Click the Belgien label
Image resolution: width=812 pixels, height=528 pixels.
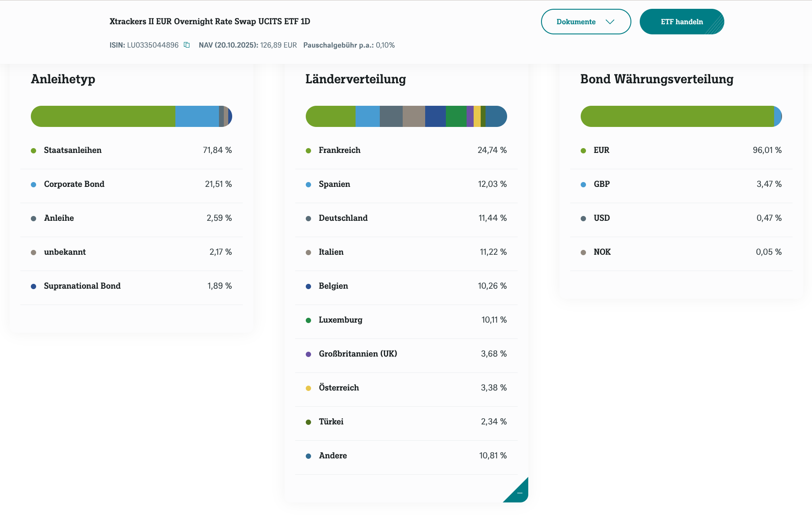click(334, 286)
